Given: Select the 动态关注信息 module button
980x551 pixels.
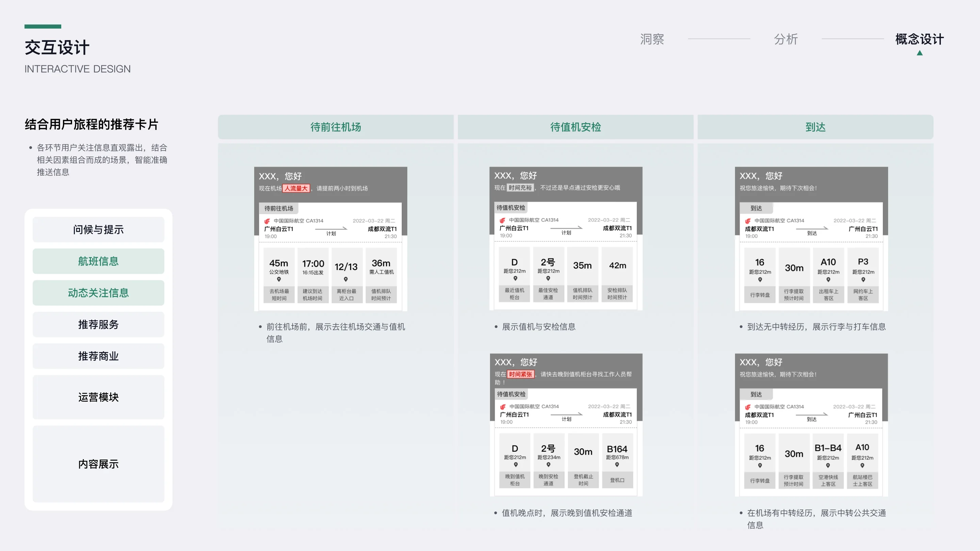Looking at the screenshot, I should [99, 293].
